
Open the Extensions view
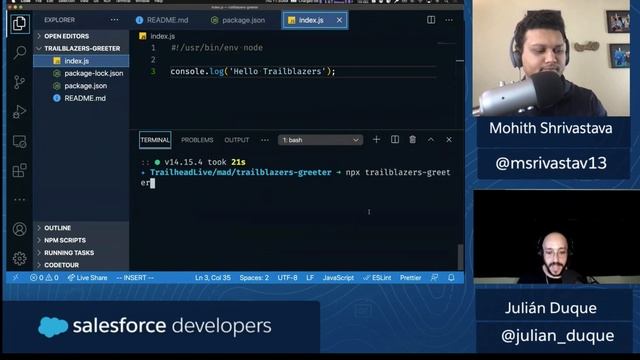[x=19, y=170]
